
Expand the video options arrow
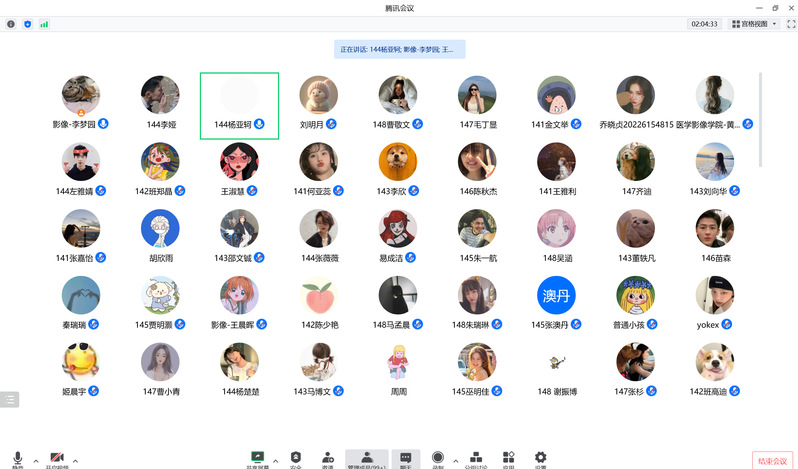(75, 460)
